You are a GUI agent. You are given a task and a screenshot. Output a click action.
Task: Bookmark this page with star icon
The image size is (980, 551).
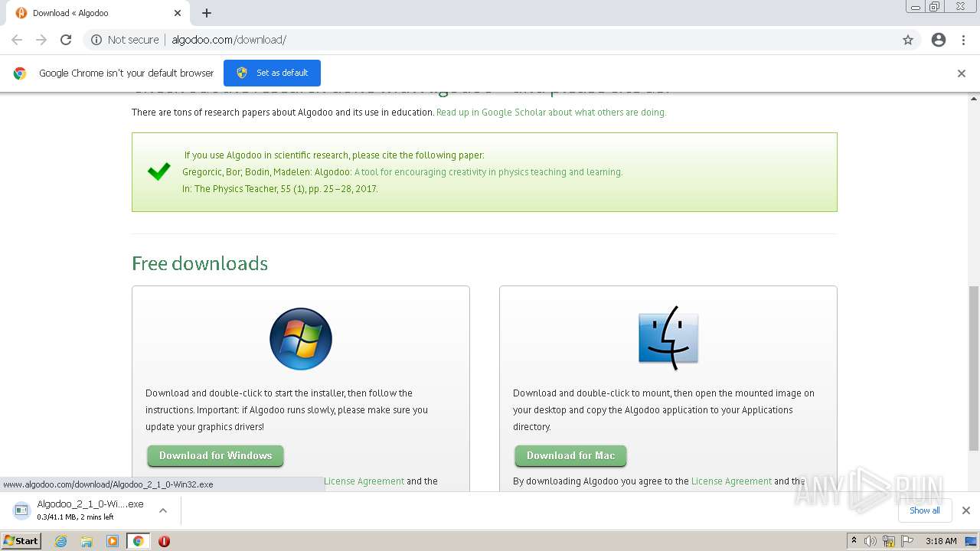[908, 40]
